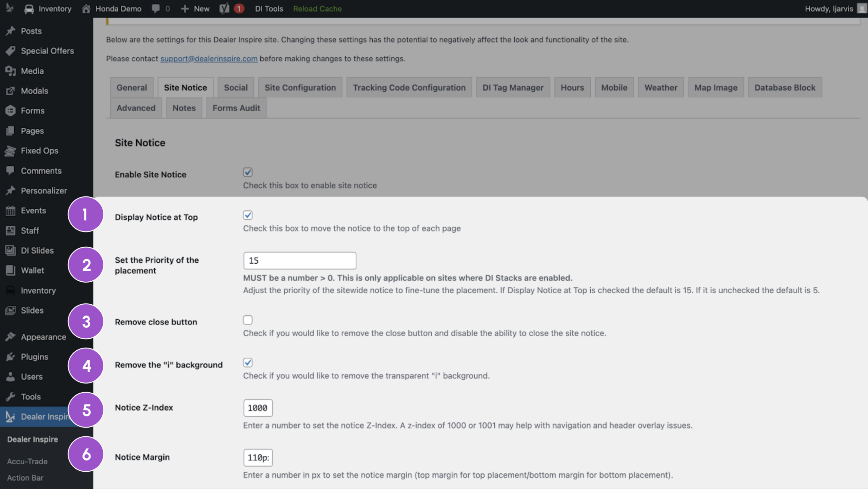Click the Dealer Inspire submenu heading
The width and height of the screenshot is (868, 489).
click(33, 439)
